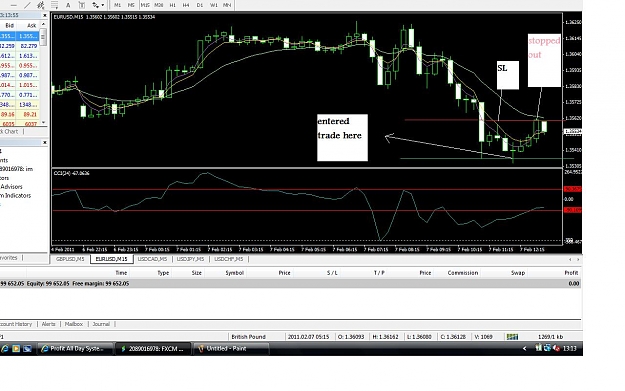Open the Tick Chart tab
This screenshot has height=391, width=625.
(x=9, y=132)
